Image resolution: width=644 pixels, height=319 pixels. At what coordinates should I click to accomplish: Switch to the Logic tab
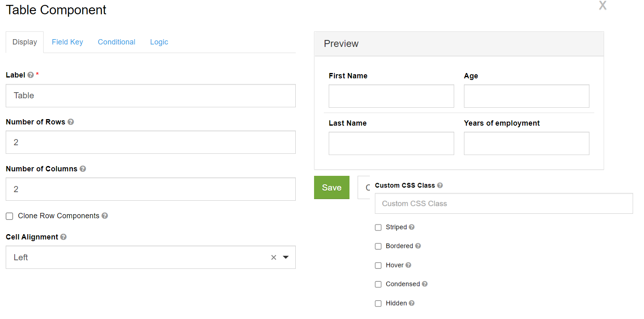159,42
